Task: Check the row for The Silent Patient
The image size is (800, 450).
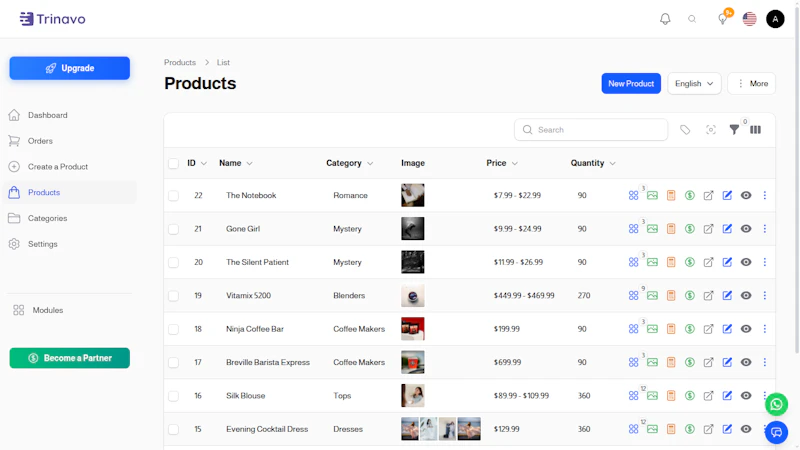Action: click(x=173, y=262)
